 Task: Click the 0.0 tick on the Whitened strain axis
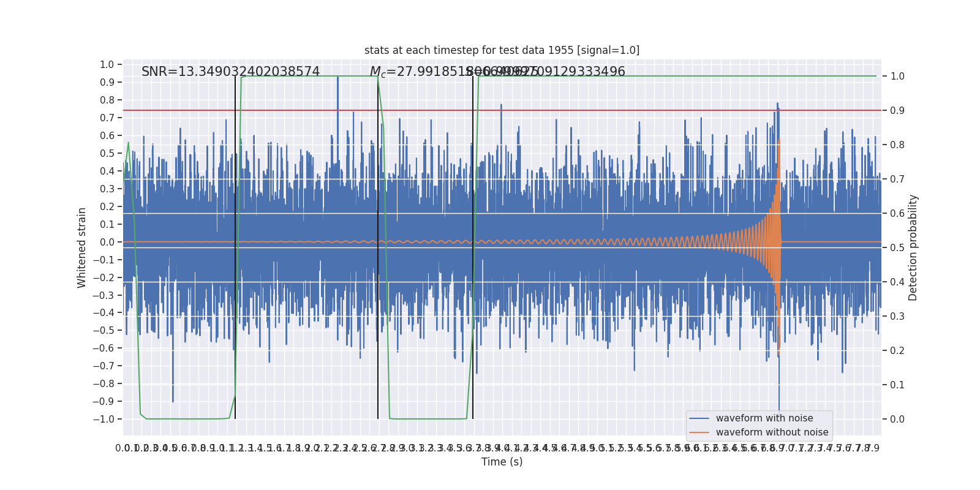[107, 242]
